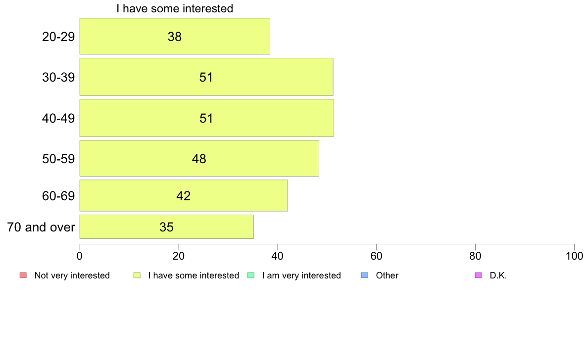Click the 100 tick on the x-axis
The height and width of the screenshot is (364, 588).
[x=574, y=256]
